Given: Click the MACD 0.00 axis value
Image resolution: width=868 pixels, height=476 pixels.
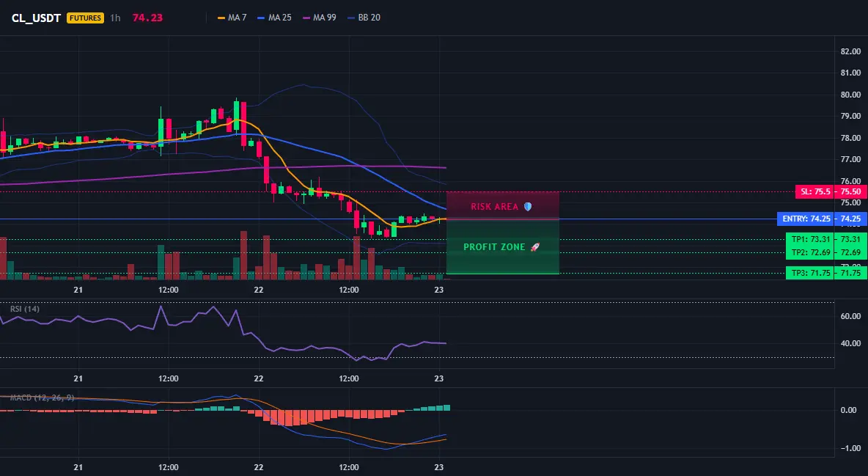Looking at the screenshot, I should click(x=849, y=410).
